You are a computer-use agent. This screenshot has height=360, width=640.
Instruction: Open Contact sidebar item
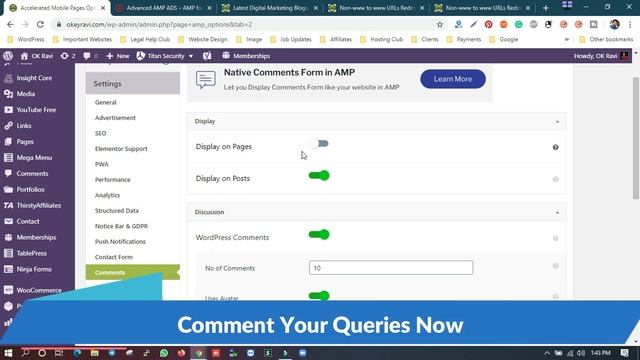click(28, 221)
